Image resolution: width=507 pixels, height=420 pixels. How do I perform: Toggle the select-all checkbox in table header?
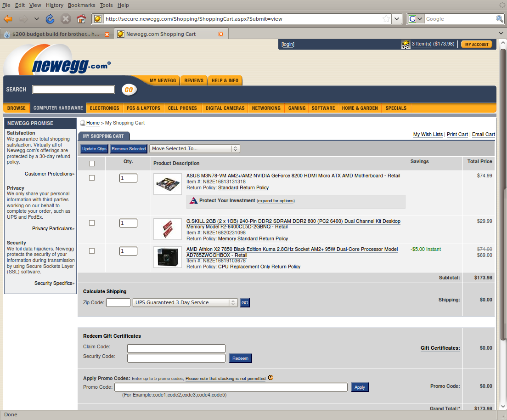(x=92, y=164)
